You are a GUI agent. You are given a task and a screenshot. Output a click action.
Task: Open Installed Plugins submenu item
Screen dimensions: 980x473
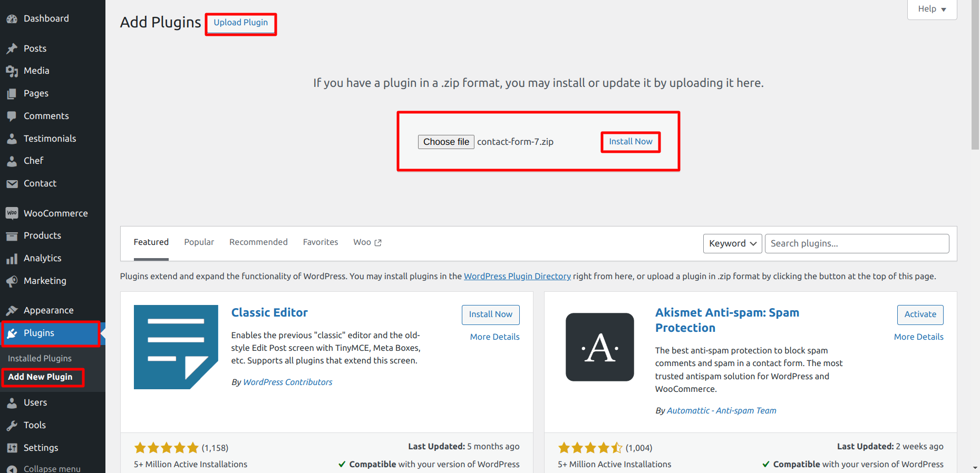pos(40,358)
